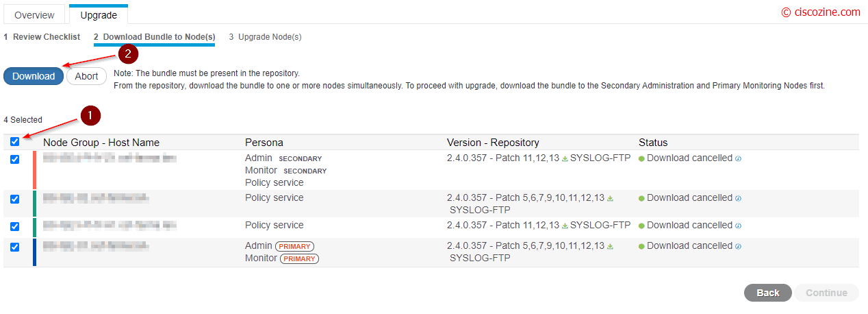This screenshot has width=868, height=314.
Task: Open status info icon in Policy service Patch 11,12,13 row
Action: [739, 226]
